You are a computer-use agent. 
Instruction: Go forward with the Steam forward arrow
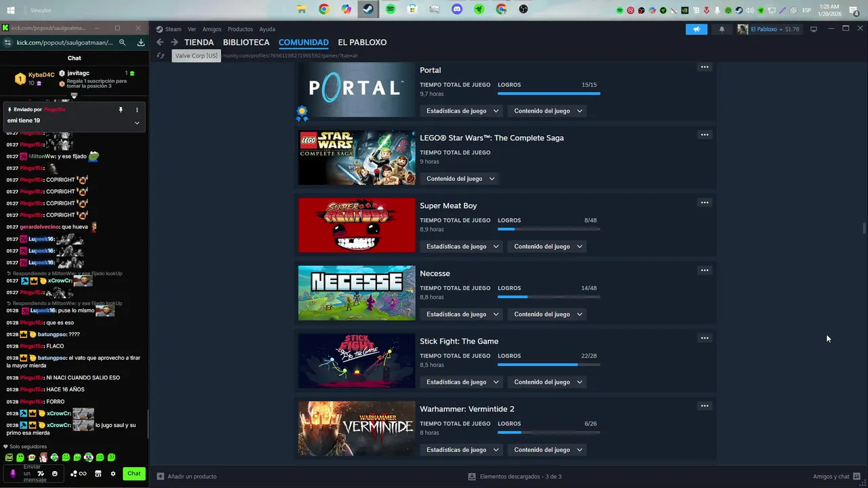174,42
